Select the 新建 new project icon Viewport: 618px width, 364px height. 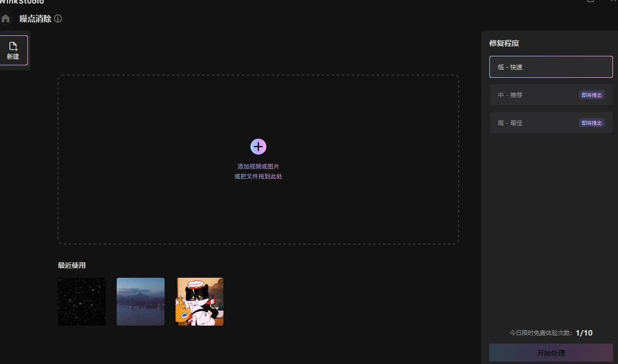pyautogui.click(x=13, y=49)
